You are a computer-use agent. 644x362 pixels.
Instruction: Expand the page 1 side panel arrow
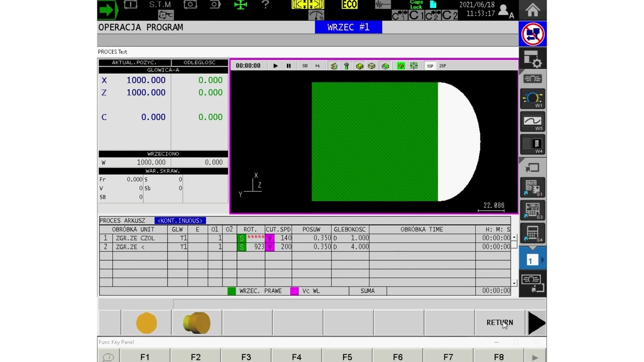tap(542, 260)
